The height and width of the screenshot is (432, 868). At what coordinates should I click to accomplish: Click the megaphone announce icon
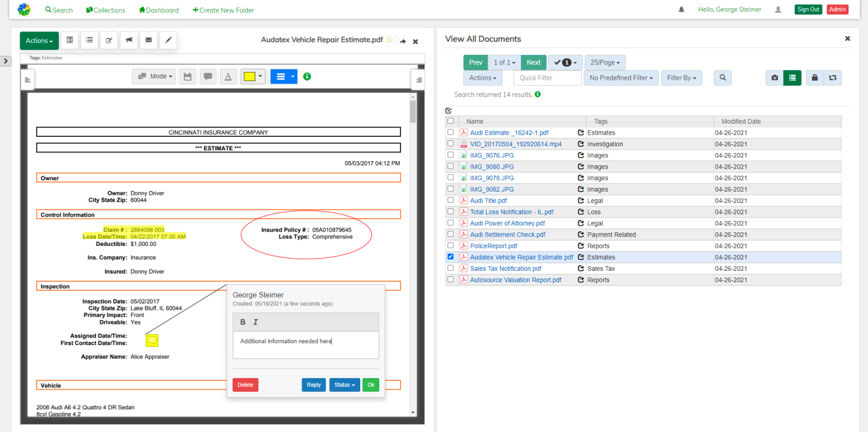129,40
